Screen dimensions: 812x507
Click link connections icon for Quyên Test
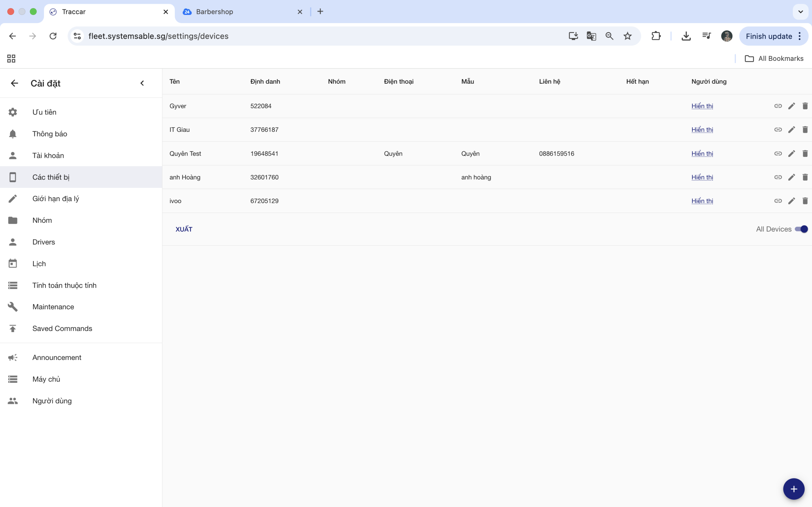click(x=778, y=154)
